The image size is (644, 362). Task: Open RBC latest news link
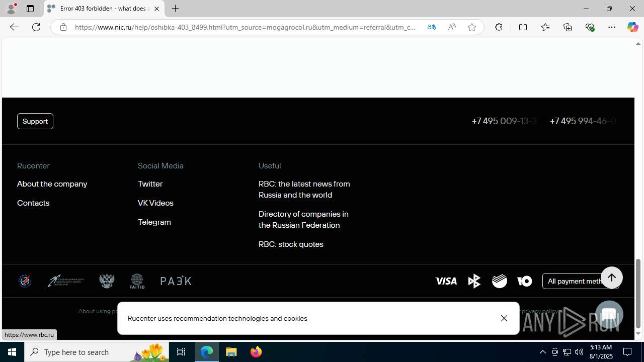point(304,190)
